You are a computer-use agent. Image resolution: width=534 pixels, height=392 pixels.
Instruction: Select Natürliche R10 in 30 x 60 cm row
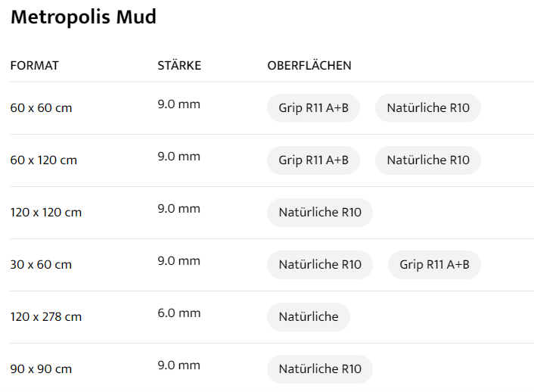(320, 265)
